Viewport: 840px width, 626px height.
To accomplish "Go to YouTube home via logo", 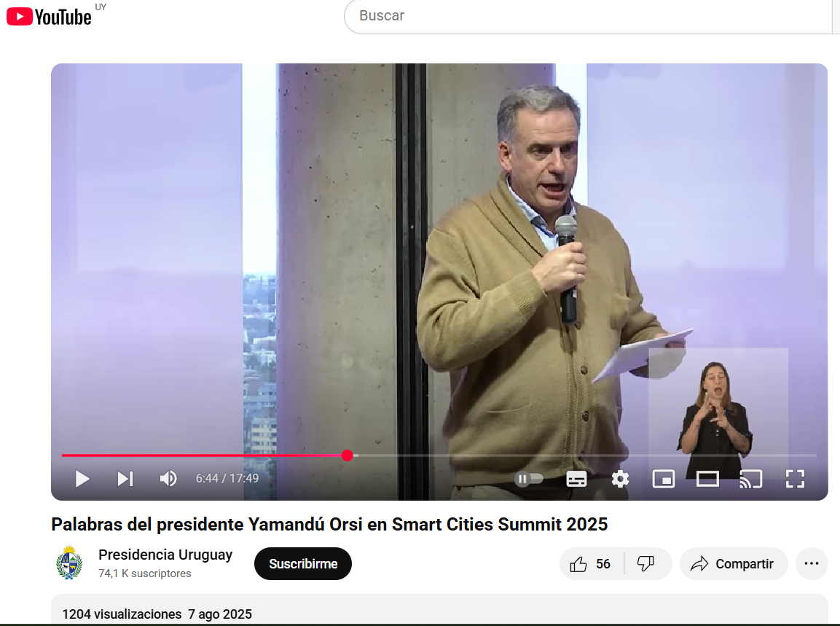I will coord(50,17).
